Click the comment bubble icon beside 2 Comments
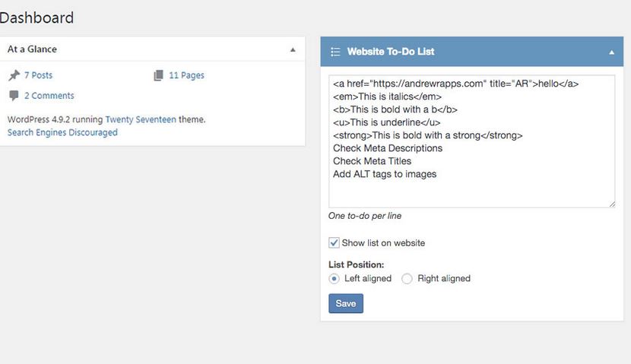631x364 pixels. coord(14,96)
